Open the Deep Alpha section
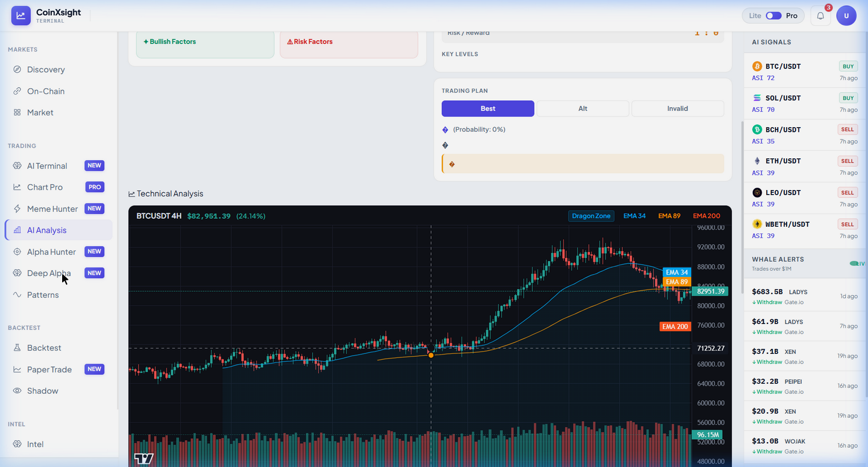 [x=59, y=273]
